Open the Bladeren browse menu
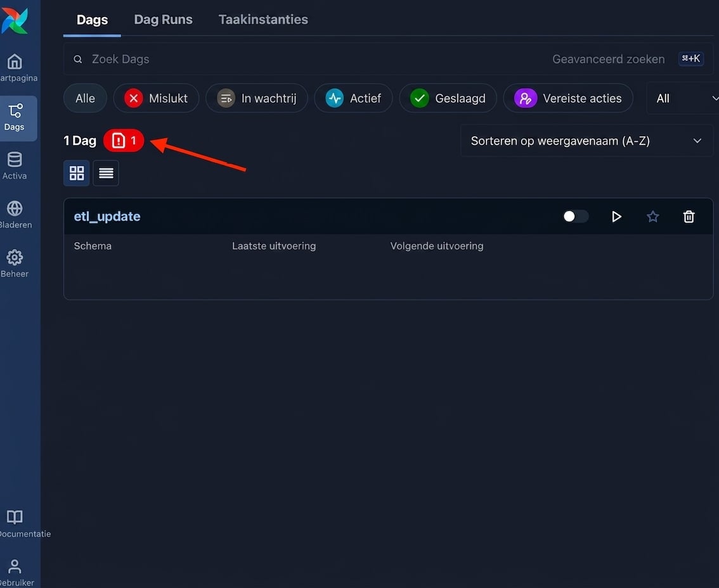The image size is (719, 588). coord(15,215)
